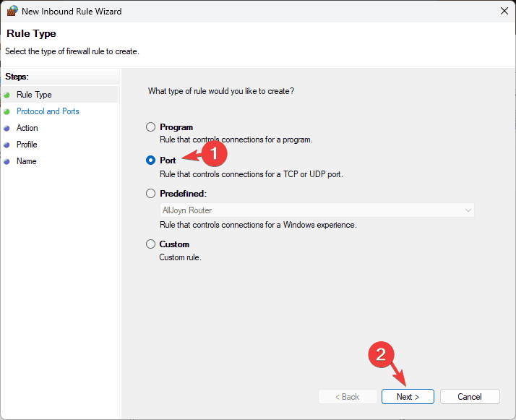Click the chevron arrow on predefined combo box
This screenshot has height=420, width=516.
(468, 210)
